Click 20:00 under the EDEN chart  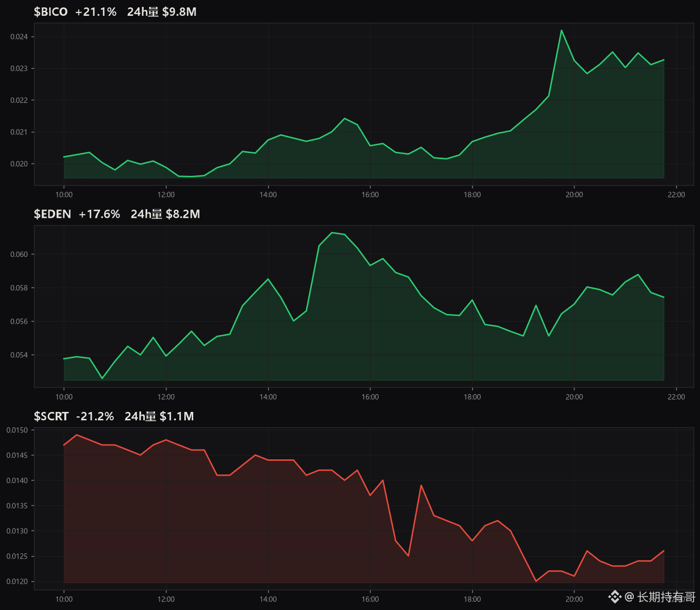click(574, 397)
